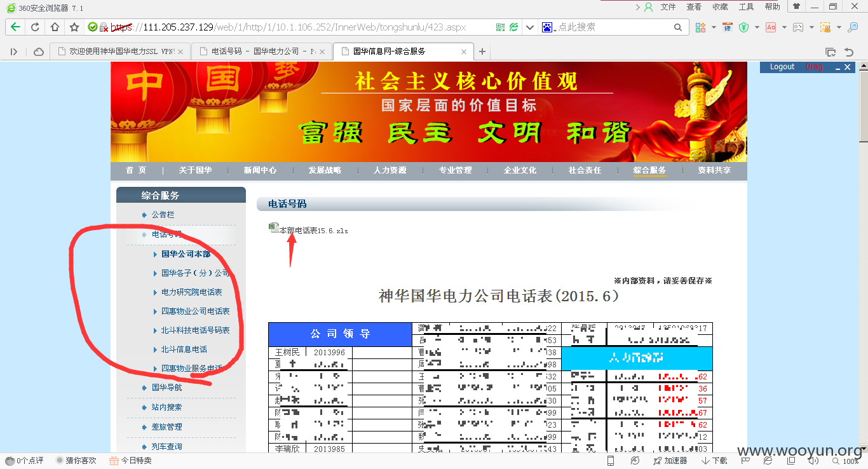This screenshot has width=868, height=469.
Task: Activate the screenshot scissors tool
Action: [x=825, y=27]
